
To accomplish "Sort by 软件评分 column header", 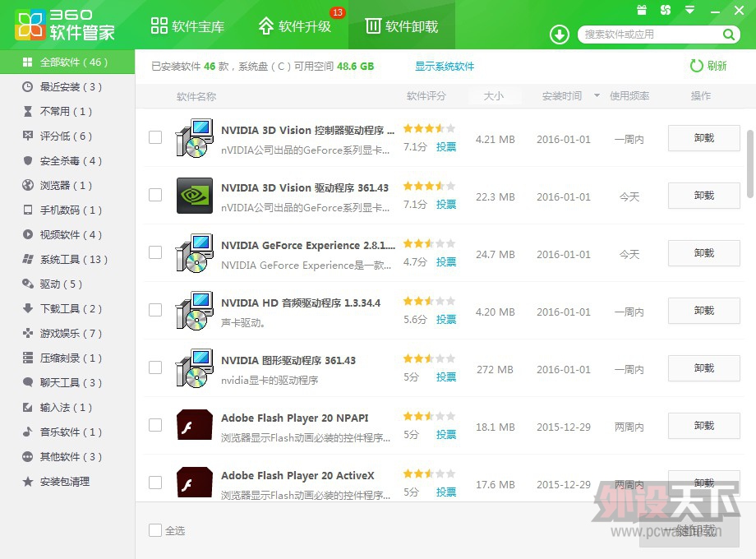I will pyautogui.click(x=426, y=96).
